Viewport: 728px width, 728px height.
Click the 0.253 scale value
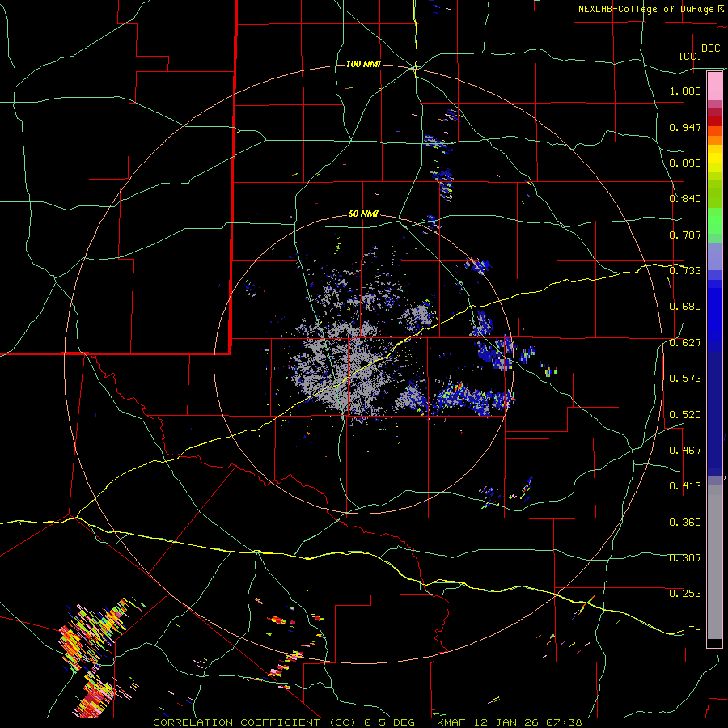coord(685,594)
